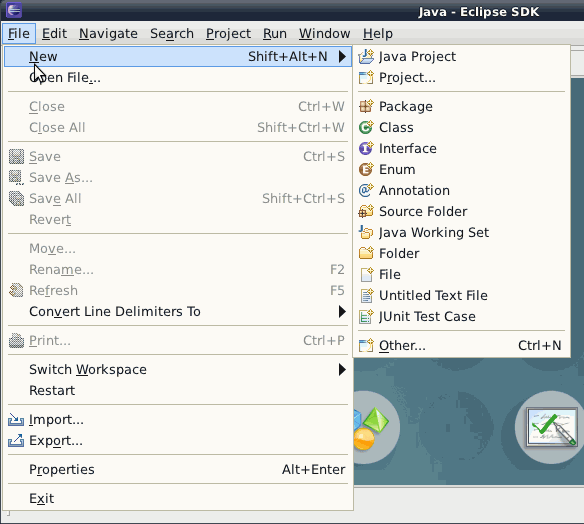The height and width of the screenshot is (524, 584).
Task: Open the Window menu
Action: pyautogui.click(x=324, y=34)
